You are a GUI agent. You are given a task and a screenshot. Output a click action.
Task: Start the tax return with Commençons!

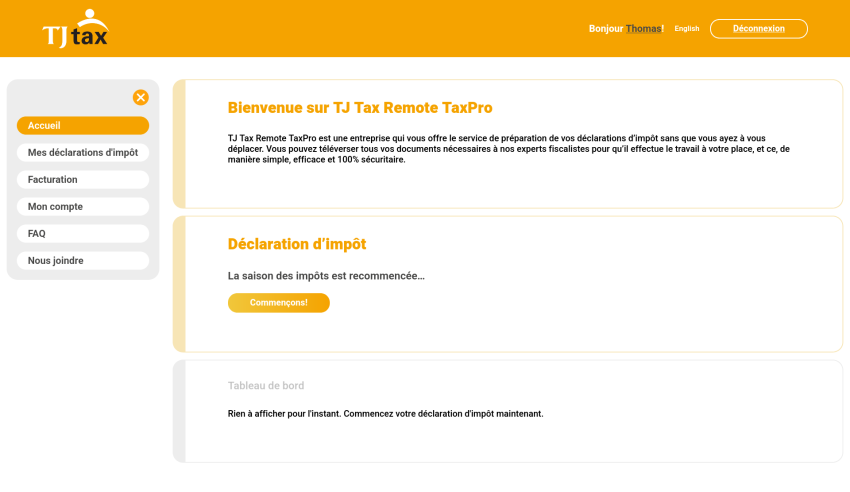pos(279,303)
